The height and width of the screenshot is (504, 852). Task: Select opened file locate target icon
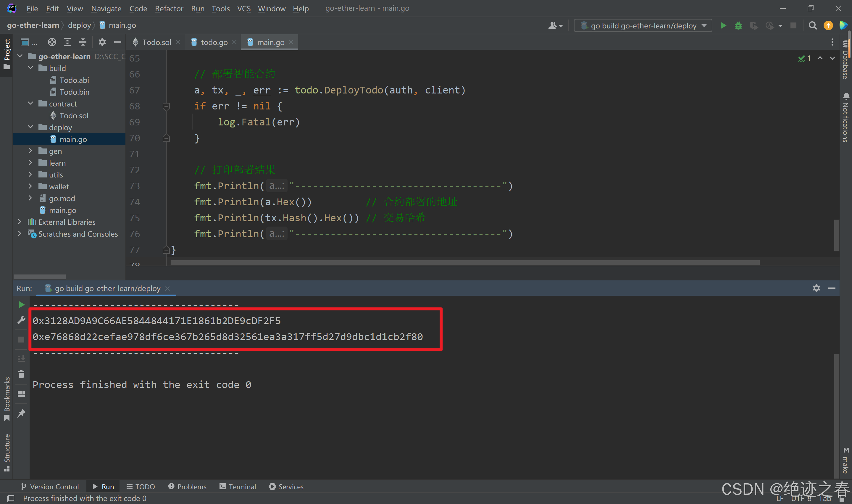pyautogui.click(x=52, y=42)
